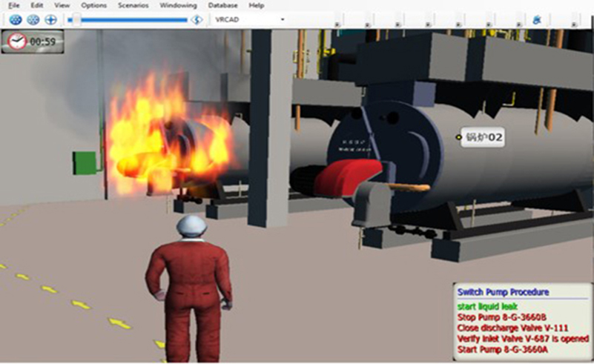Screen dimensions: 594x364
Task: Click the yellow marker dot beside 锅炉02 label
Action: [x=458, y=136]
